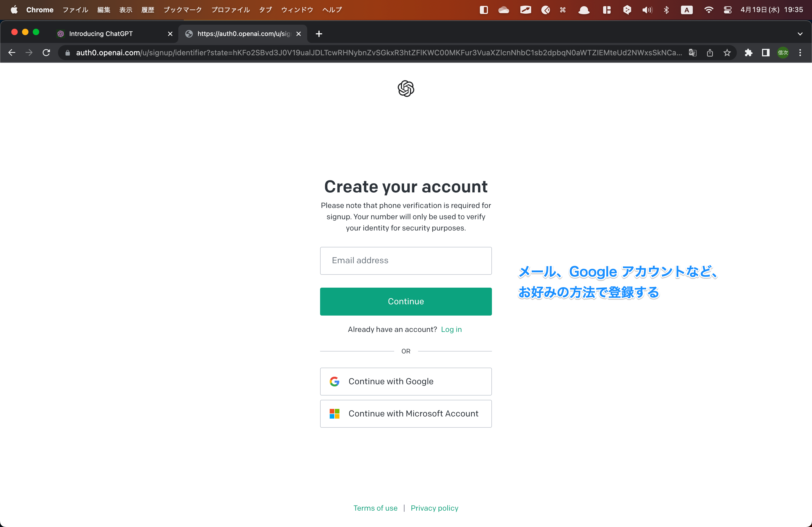Viewport: 812px width, 527px height.
Task: Click the Google Translate icon
Action: click(x=692, y=53)
